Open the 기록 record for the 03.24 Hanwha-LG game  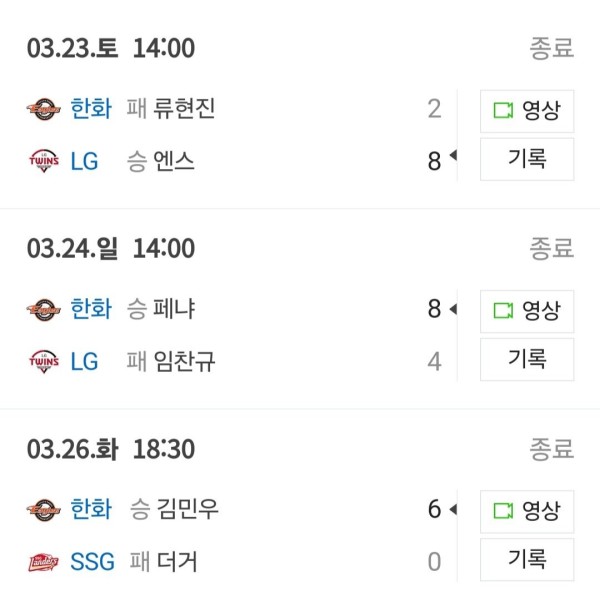[527, 359]
